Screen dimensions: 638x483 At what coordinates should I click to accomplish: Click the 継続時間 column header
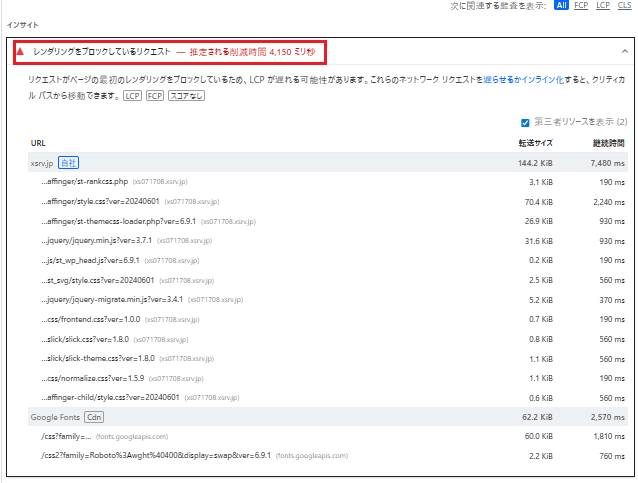[609, 143]
